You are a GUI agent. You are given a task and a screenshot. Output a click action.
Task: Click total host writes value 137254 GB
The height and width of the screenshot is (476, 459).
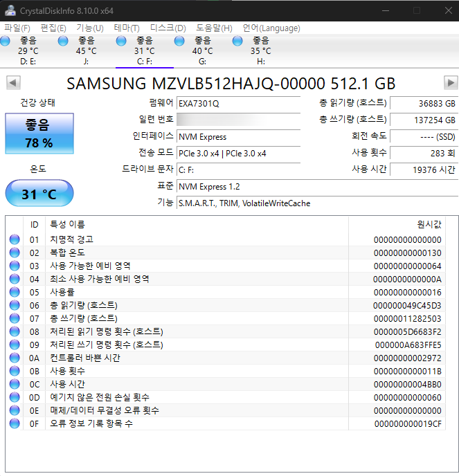pos(424,120)
